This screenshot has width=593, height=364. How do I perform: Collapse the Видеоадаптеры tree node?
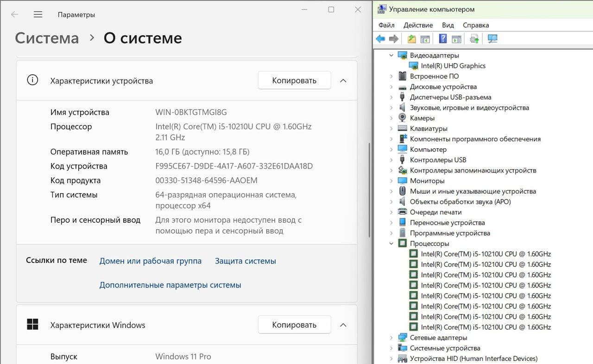pyautogui.click(x=391, y=56)
